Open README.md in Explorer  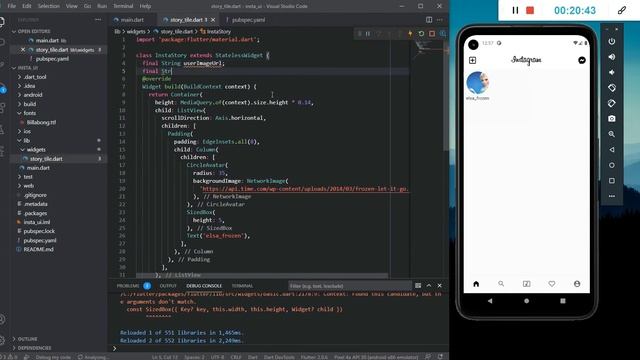point(38,249)
